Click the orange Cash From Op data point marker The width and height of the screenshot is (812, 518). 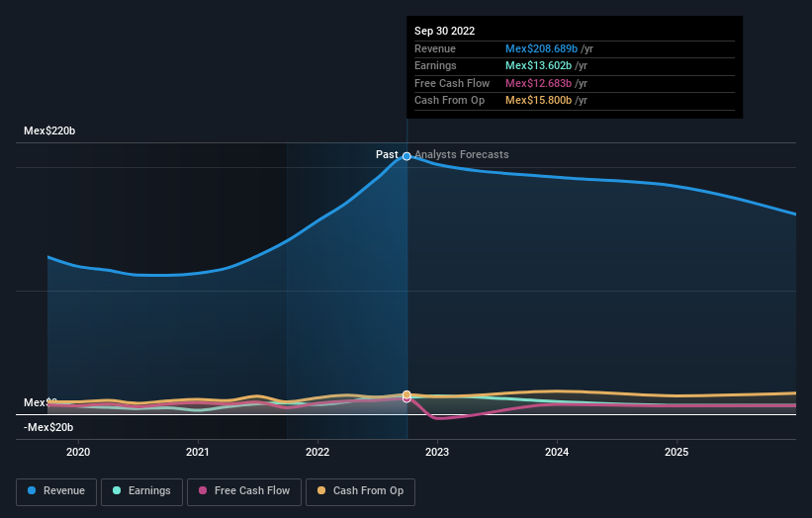coord(407,394)
